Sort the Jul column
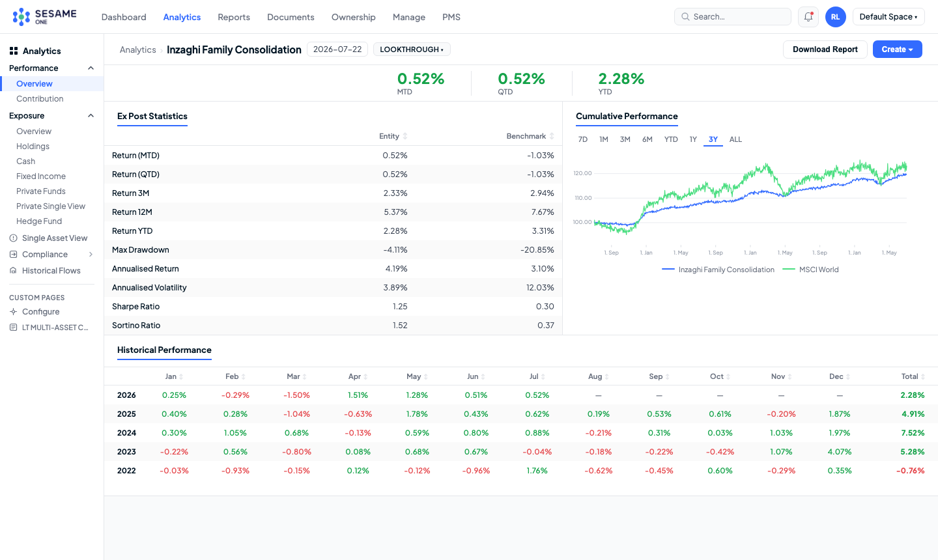The width and height of the screenshot is (938, 560). click(543, 377)
